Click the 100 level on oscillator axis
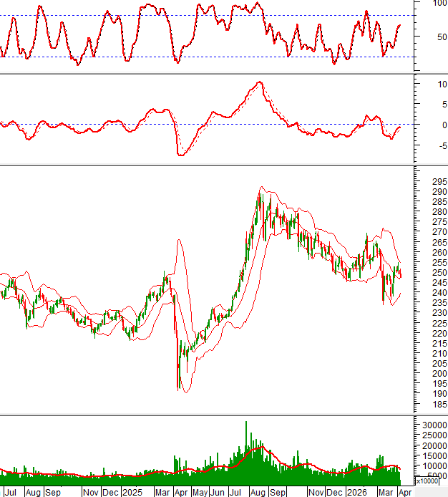 (x=439, y=4)
